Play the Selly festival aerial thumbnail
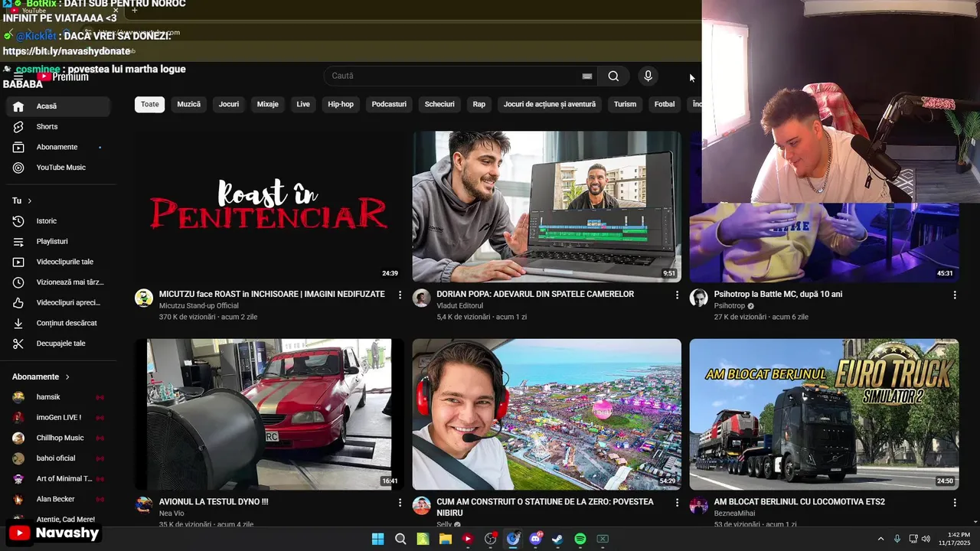980x551 pixels. [547, 414]
